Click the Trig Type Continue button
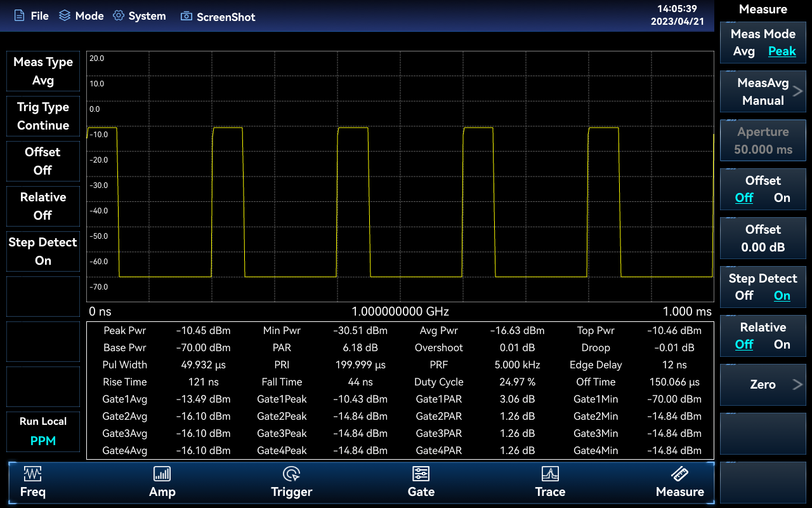812x508 pixels. click(43, 116)
